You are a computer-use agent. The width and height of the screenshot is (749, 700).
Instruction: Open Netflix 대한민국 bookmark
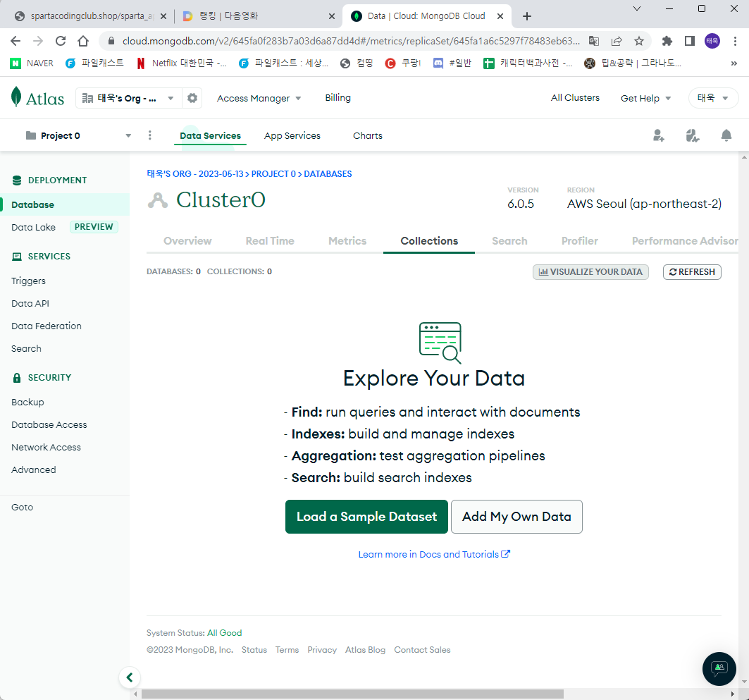(182, 63)
